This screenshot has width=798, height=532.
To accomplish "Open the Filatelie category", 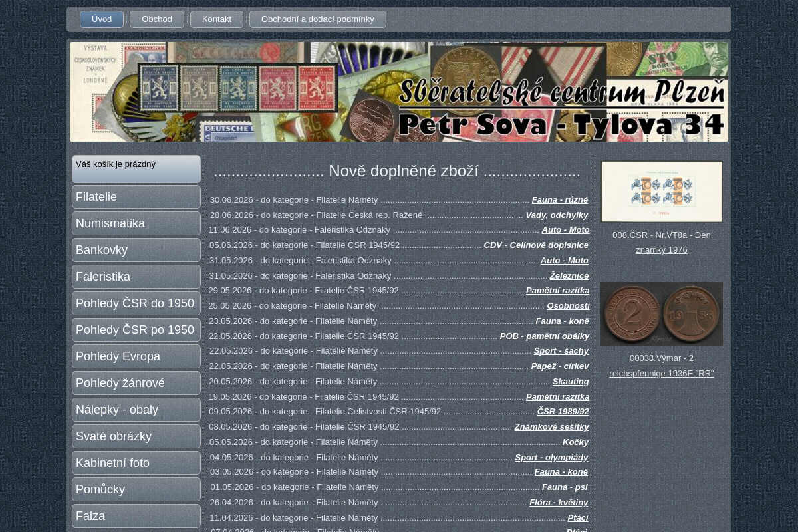I will point(136,197).
